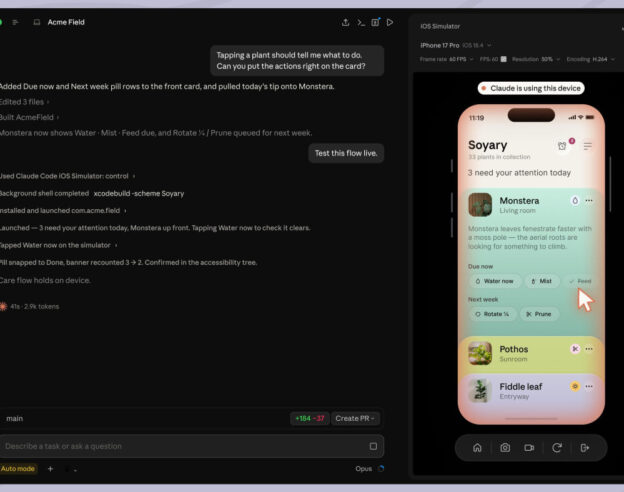Click the stop square icon in the prompt box
The image size is (624, 492).
(373, 446)
